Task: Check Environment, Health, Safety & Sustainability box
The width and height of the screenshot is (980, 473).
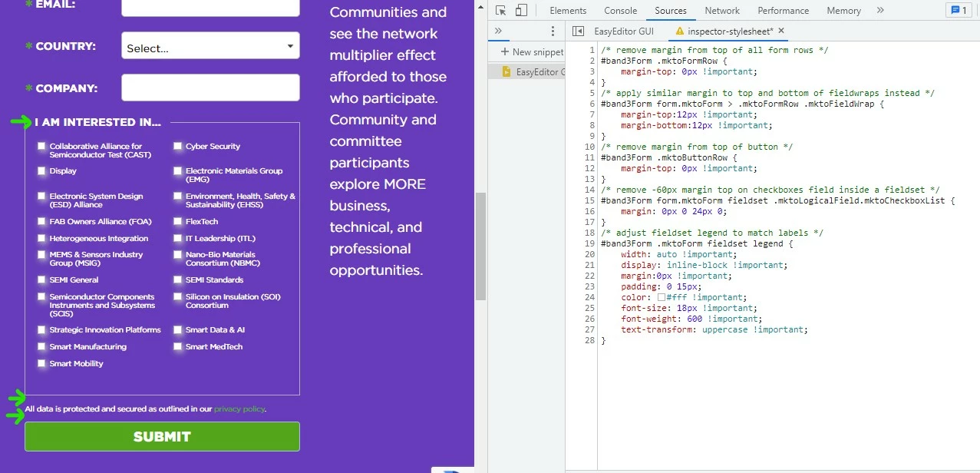Action: coord(177,196)
